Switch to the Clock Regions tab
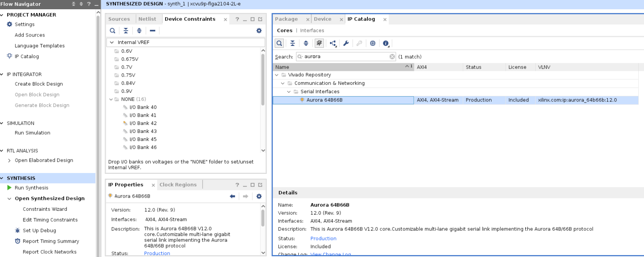 coord(178,185)
